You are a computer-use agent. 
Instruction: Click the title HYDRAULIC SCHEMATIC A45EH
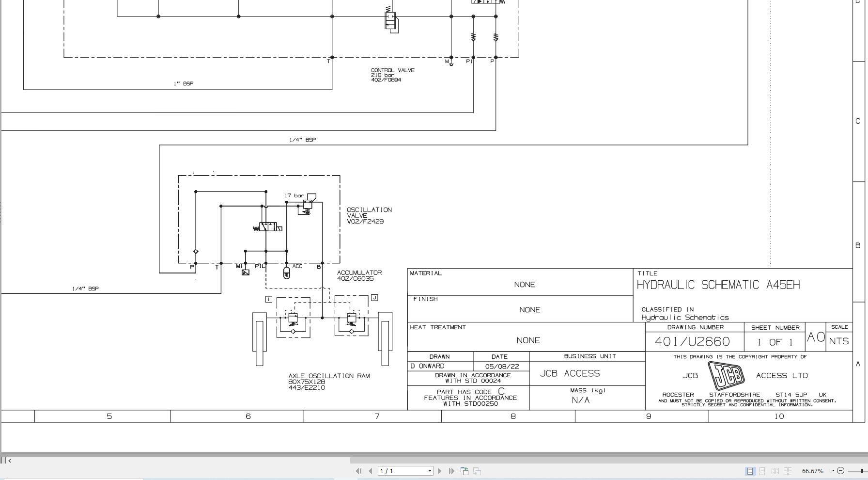click(x=718, y=285)
